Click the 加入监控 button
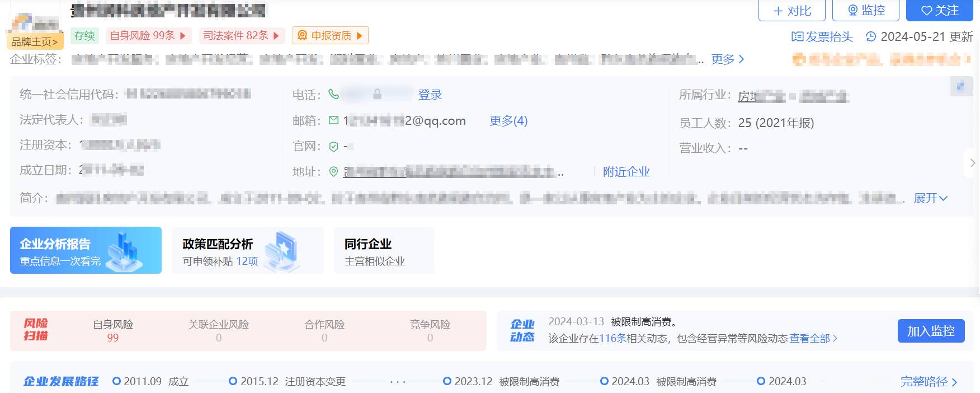Screen dimensions: 980x393 point(931,331)
